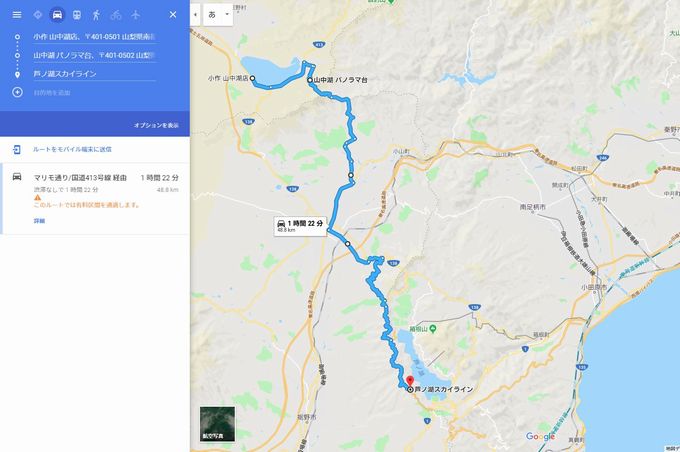Open route 詳細 details link
680x452 pixels.
tap(39, 221)
